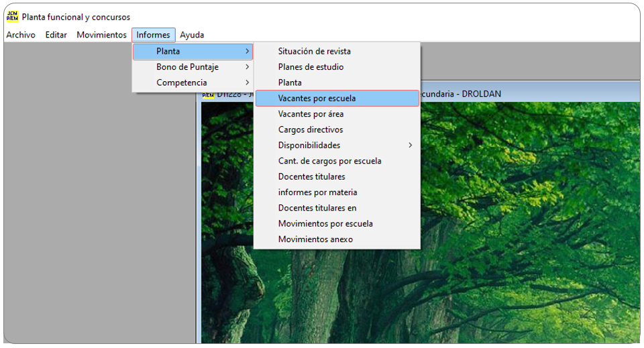Select Vacantes por escuela

(x=337, y=99)
